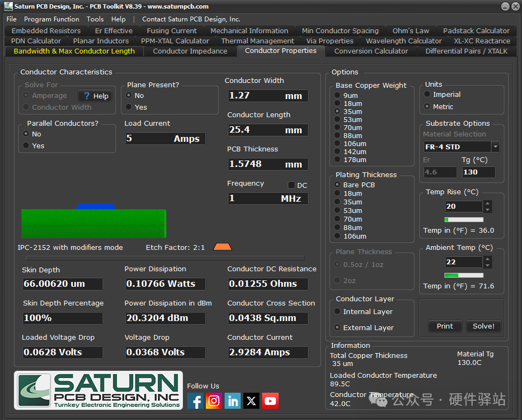Decrease Temp Rise with the down arrow

point(488,210)
